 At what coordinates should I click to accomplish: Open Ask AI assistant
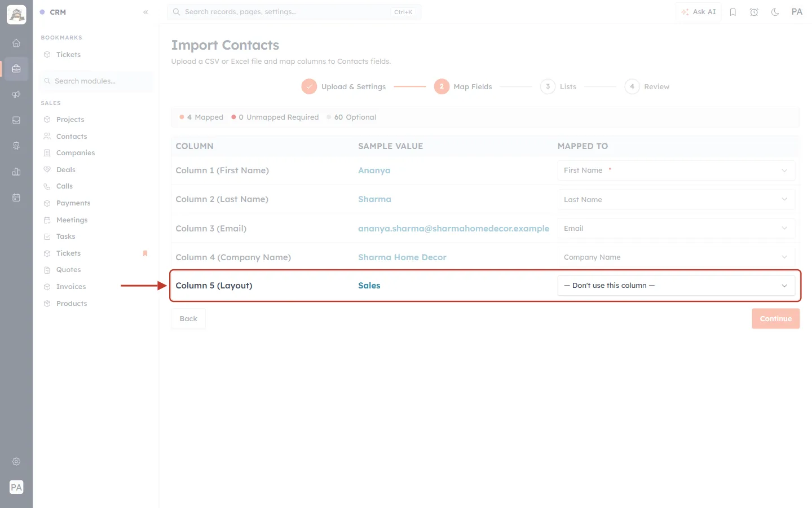click(698, 12)
